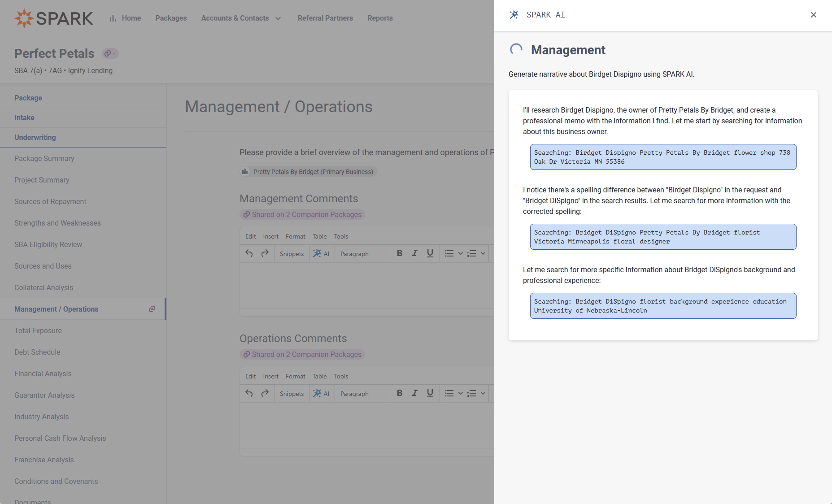Open Paragraph style dropdown in Operations Comments editor
The image size is (832, 504).
(362, 394)
